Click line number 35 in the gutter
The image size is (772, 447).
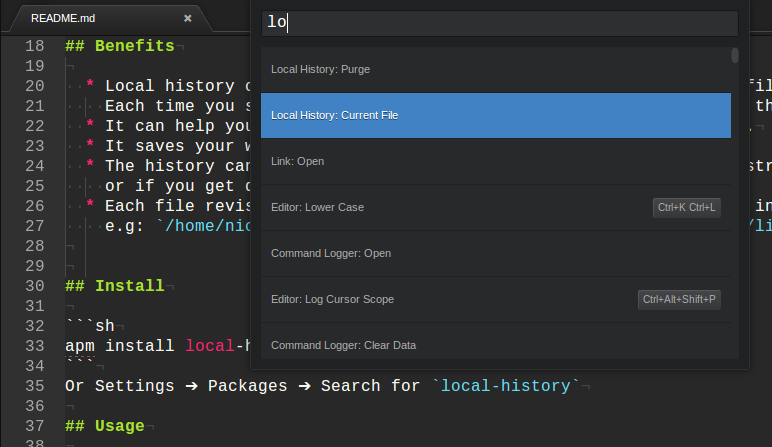tap(34, 386)
